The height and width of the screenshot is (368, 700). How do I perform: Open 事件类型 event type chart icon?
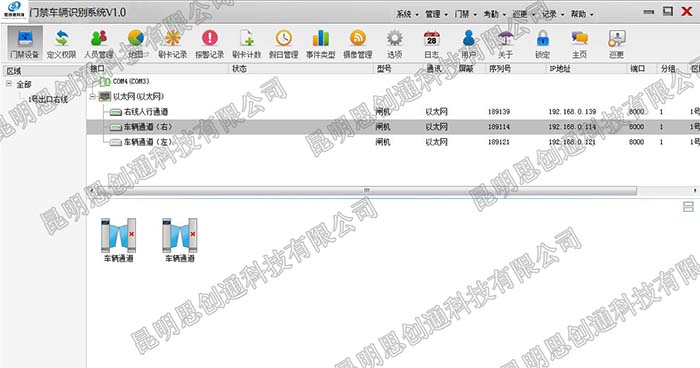(x=321, y=43)
